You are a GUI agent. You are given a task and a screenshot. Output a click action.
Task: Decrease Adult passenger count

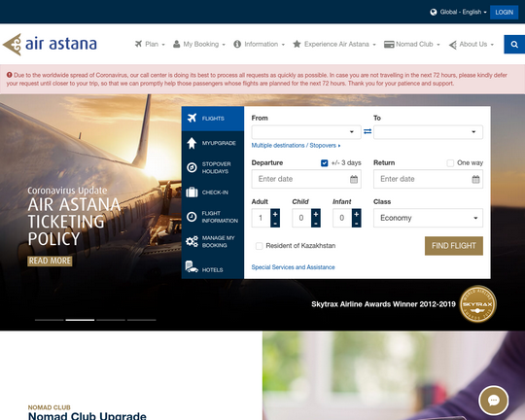pos(275,223)
